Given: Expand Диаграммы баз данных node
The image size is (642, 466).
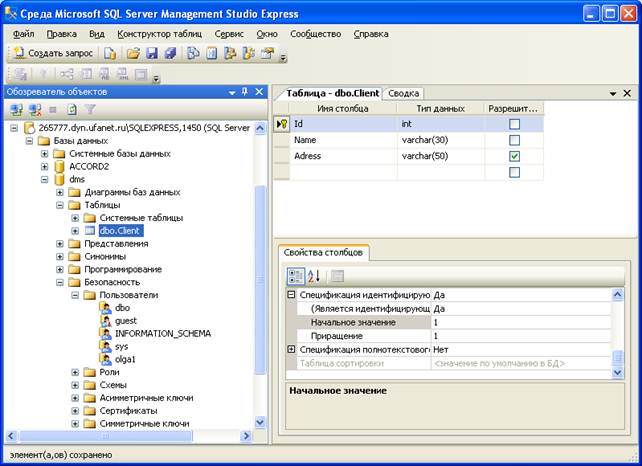Looking at the screenshot, I should coord(60,192).
